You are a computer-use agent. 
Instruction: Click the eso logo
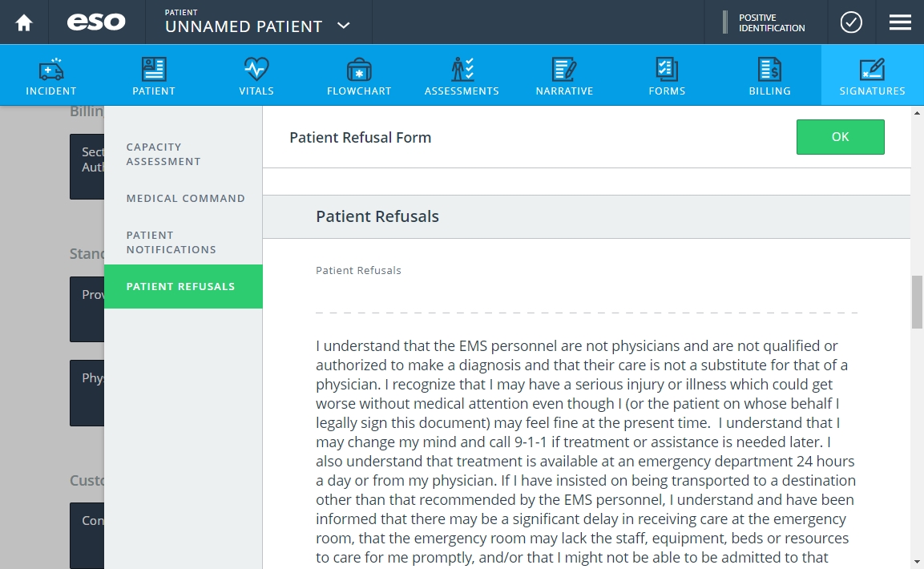[96, 22]
